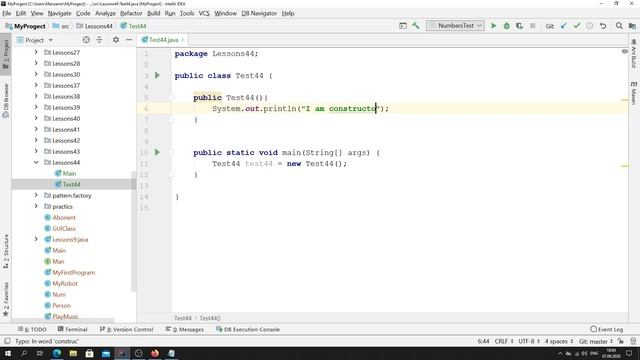Open the Event Log
Image resolution: width=640 pixels, height=360 pixels.
607,329
